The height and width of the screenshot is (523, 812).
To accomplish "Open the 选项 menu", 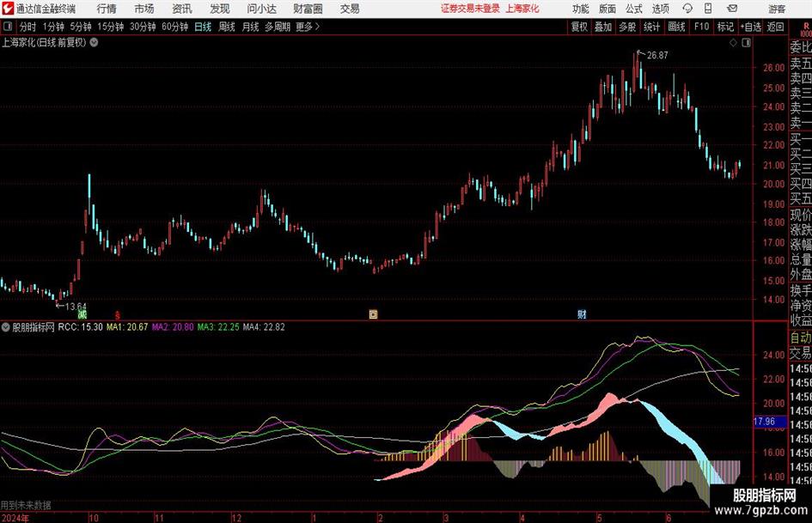I will pyautogui.click(x=660, y=9).
